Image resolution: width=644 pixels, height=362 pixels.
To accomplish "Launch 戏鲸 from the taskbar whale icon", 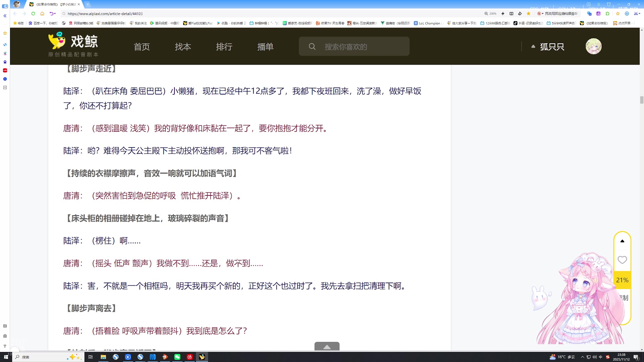I will pos(202,357).
